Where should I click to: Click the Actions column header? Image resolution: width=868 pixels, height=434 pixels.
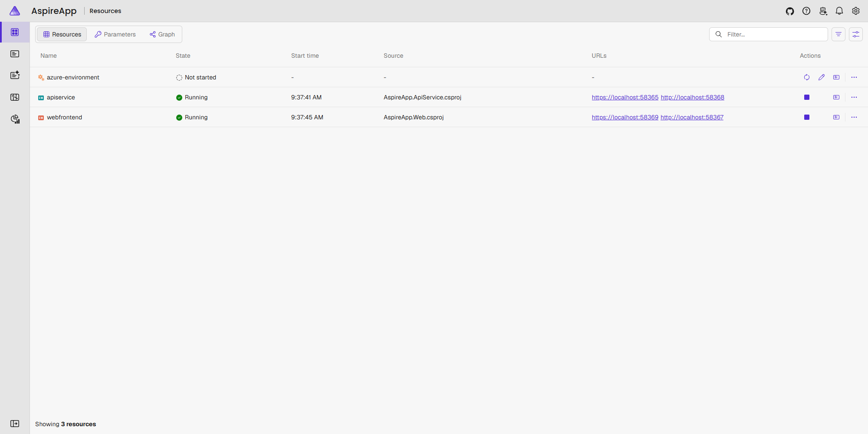810,56
